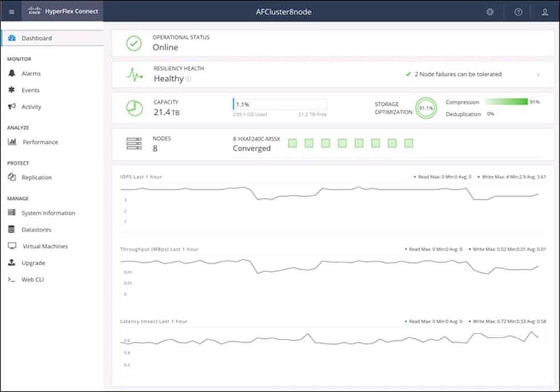Viewport: 560px width, 392px height.
Task: Click the Latency Last 1 hour chart
Action: 333,351
